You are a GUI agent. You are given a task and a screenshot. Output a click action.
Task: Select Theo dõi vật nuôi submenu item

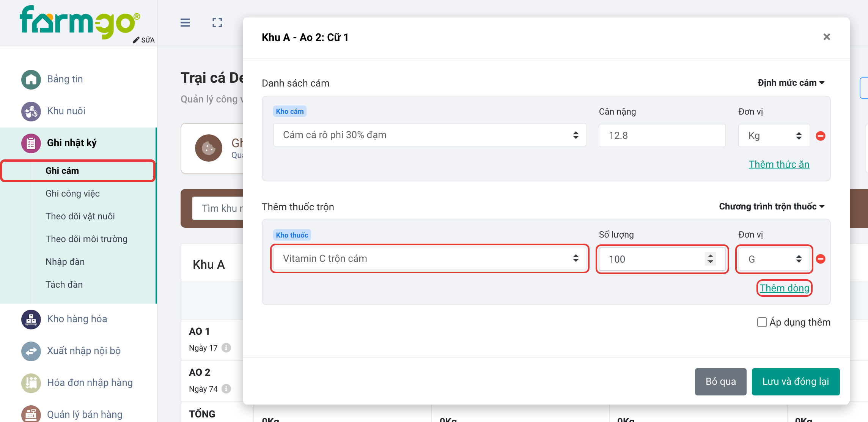[x=80, y=216]
